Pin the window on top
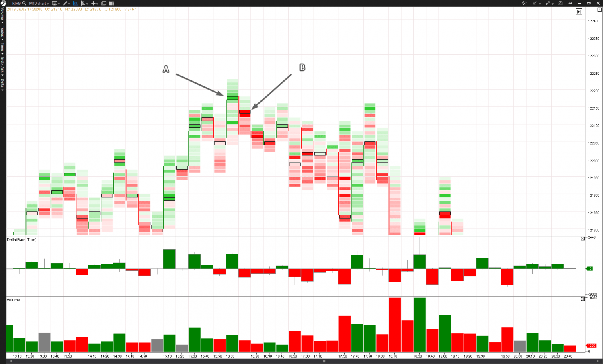The width and height of the screenshot is (603, 364). [x=570, y=3]
